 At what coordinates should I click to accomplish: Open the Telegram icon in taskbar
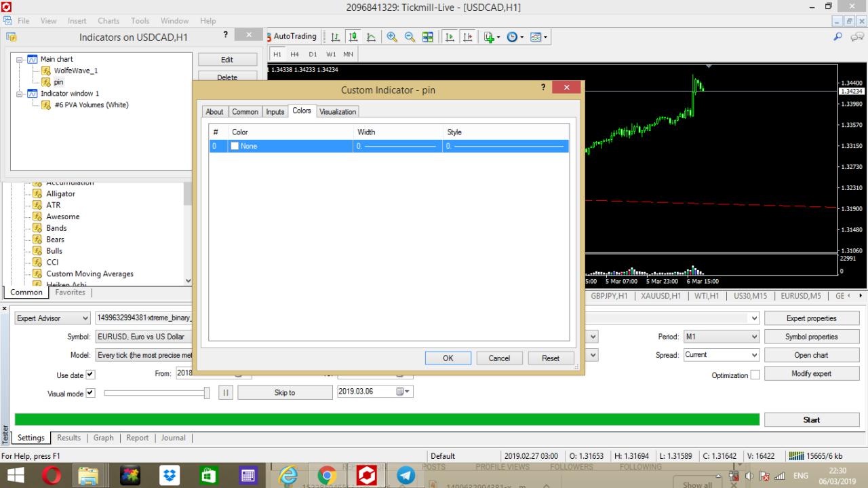click(x=406, y=476)
